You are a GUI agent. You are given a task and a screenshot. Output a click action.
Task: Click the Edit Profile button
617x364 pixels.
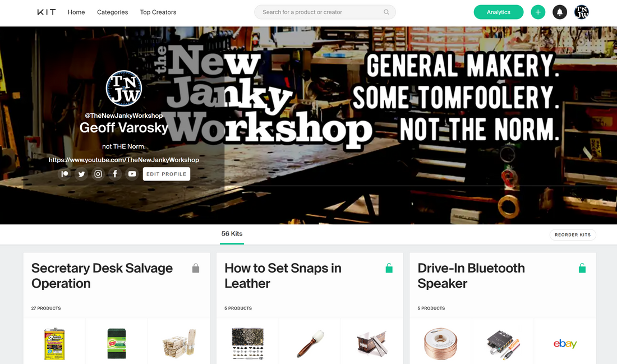coord(167,174)
